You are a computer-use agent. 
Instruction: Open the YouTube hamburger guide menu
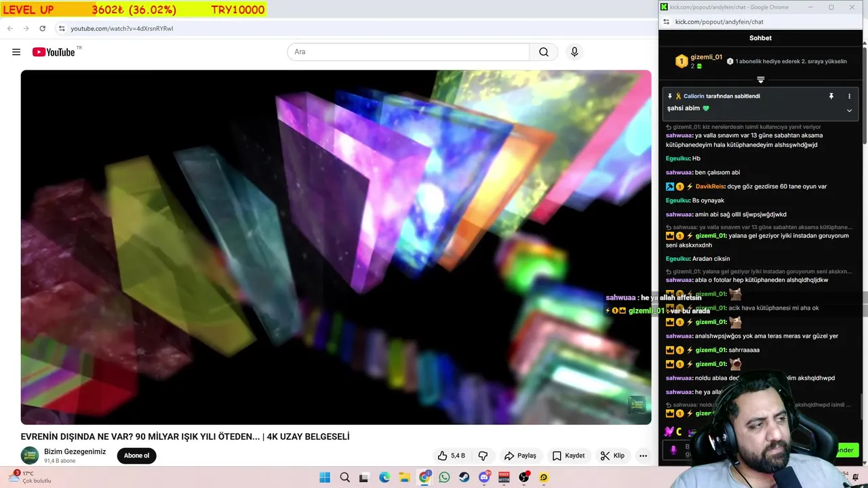click(16, 52)
